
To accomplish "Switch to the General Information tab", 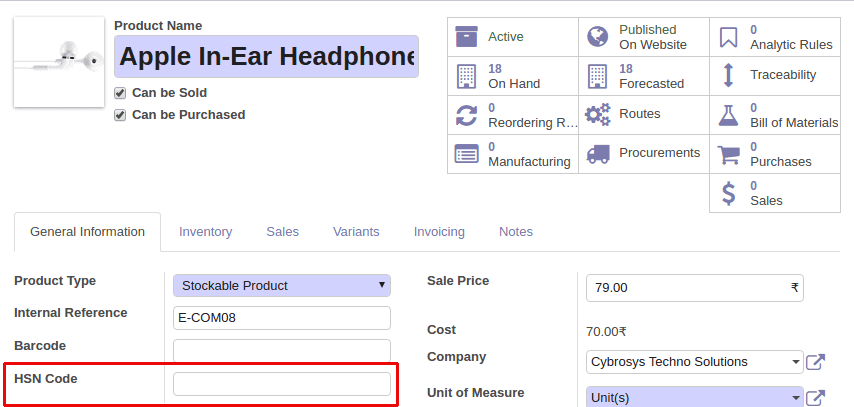I will (x=87, y=232).
